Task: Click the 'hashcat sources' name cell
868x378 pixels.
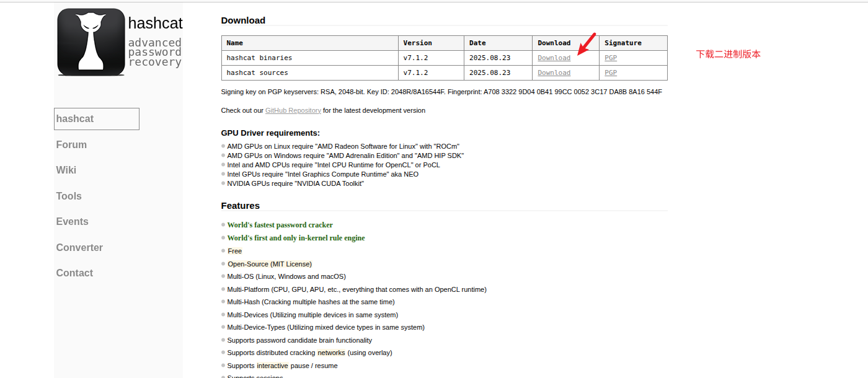Action: pyautogui.click(x=310, y=73)
